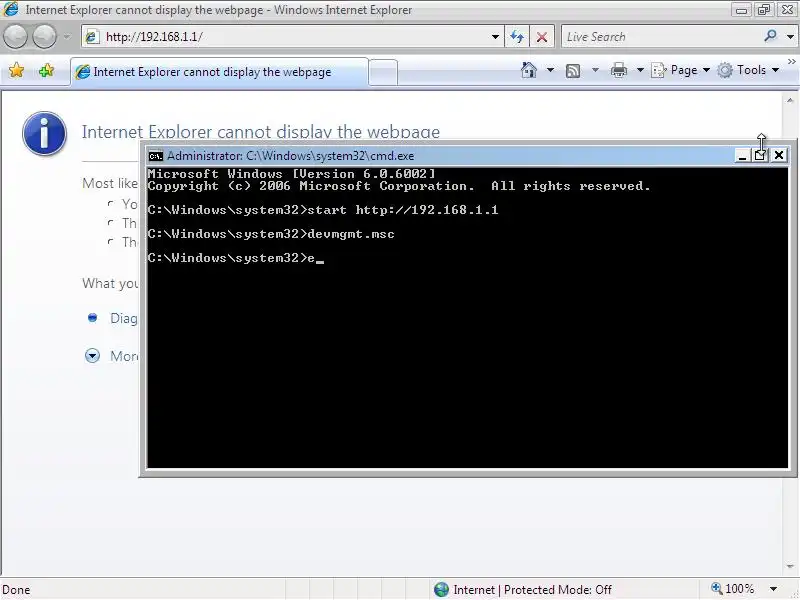Click the Search magnifier icon
This screenshot has height=600, width=800.
(770, 36)
